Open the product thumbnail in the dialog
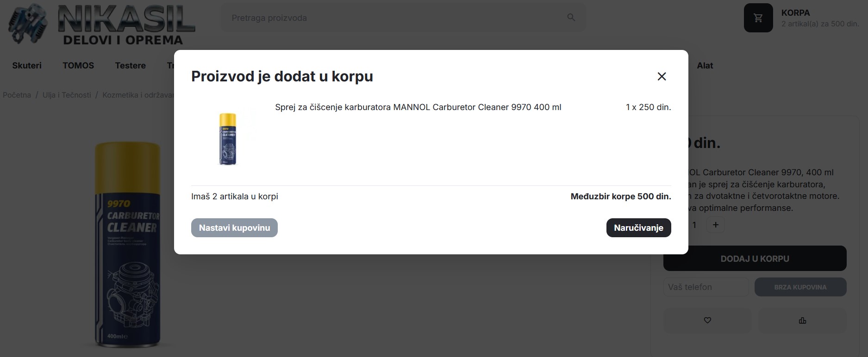This screenshot has width=868, height=357. (227, 139)
